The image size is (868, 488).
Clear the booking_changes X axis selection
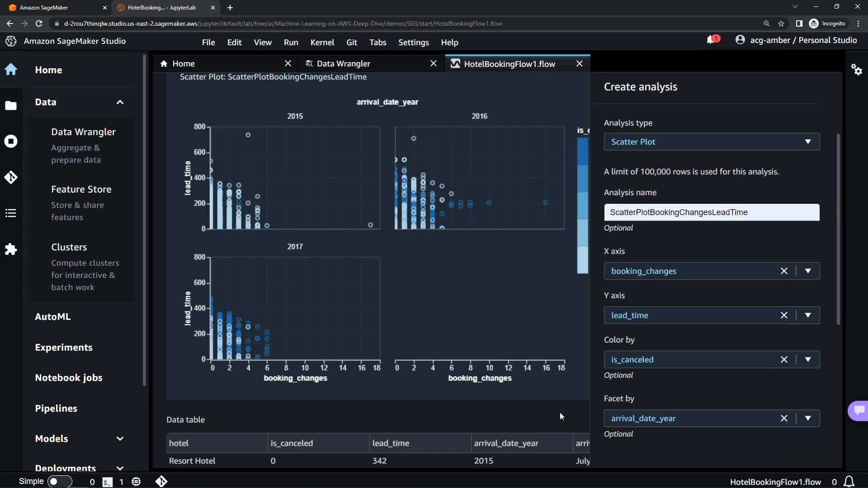click(784, 271)
